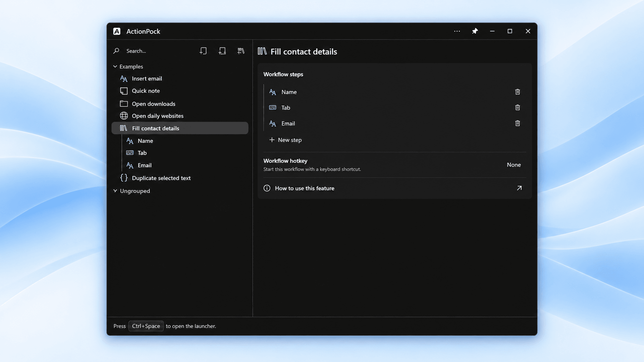Select Insert email action in sidebar
644x362 pixels.
tap(180, 78)
